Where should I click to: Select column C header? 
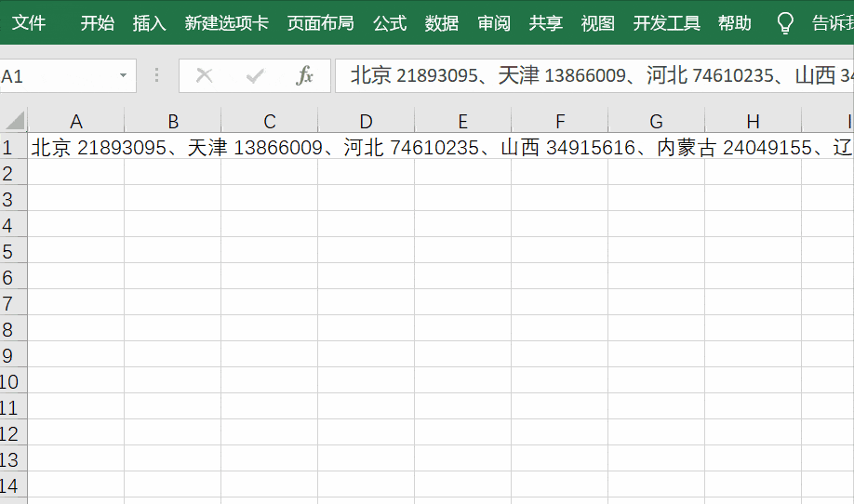tap(270, 121)
